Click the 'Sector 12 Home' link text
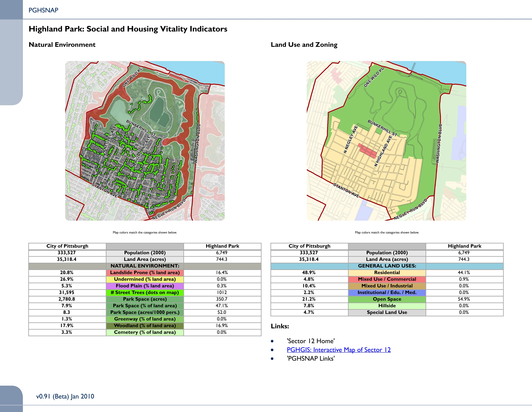This screenshot has height=412, width=532. click(x=311, y=341)
